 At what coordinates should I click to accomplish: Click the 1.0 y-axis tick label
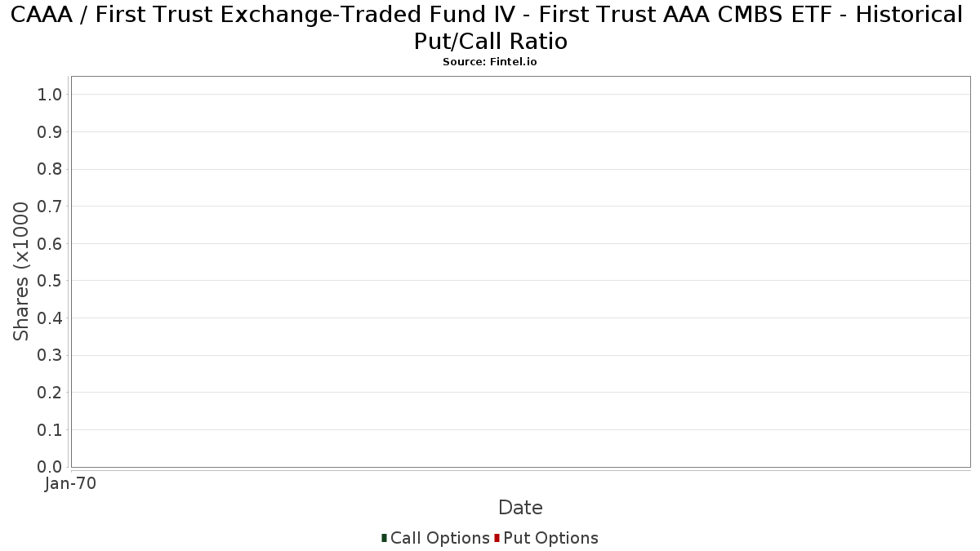click(x=50, y=95)
